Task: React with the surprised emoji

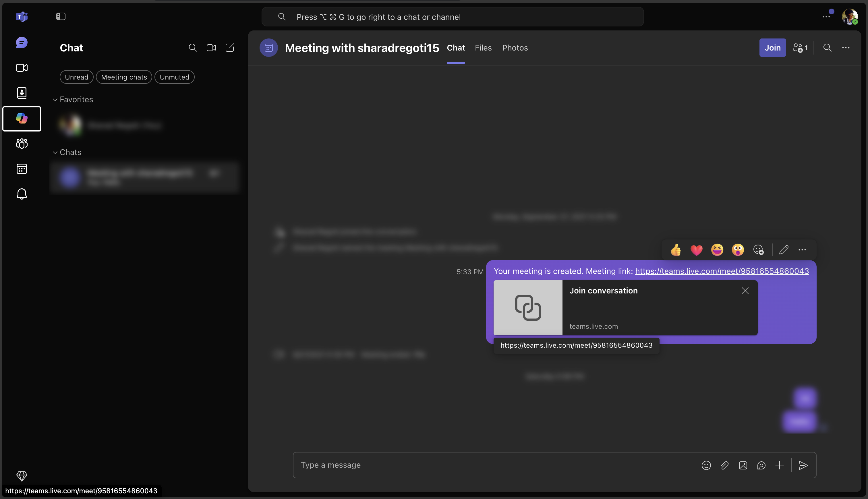Action: pos(737,250)
